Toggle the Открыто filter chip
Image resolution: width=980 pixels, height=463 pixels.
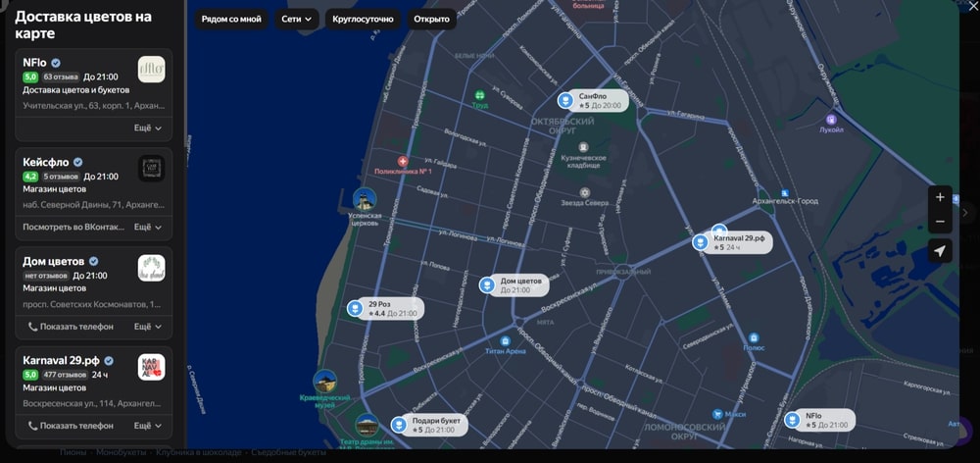(x=431, y=19)
